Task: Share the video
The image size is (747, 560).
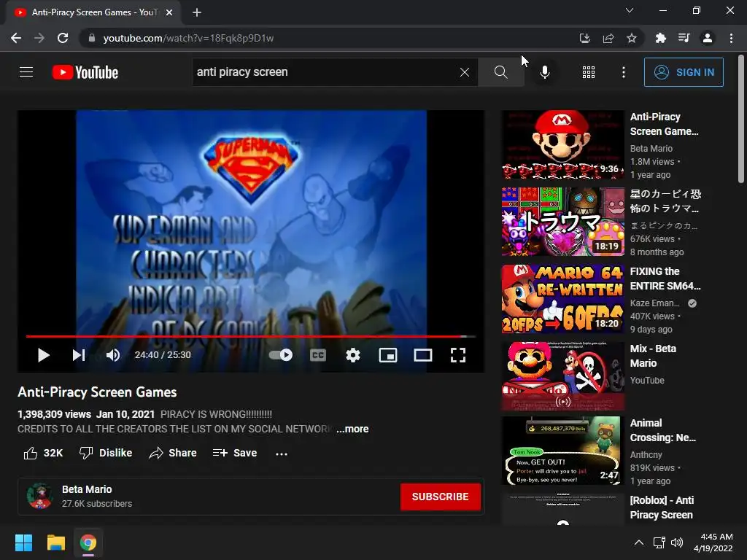Action: tap(172, 453)
